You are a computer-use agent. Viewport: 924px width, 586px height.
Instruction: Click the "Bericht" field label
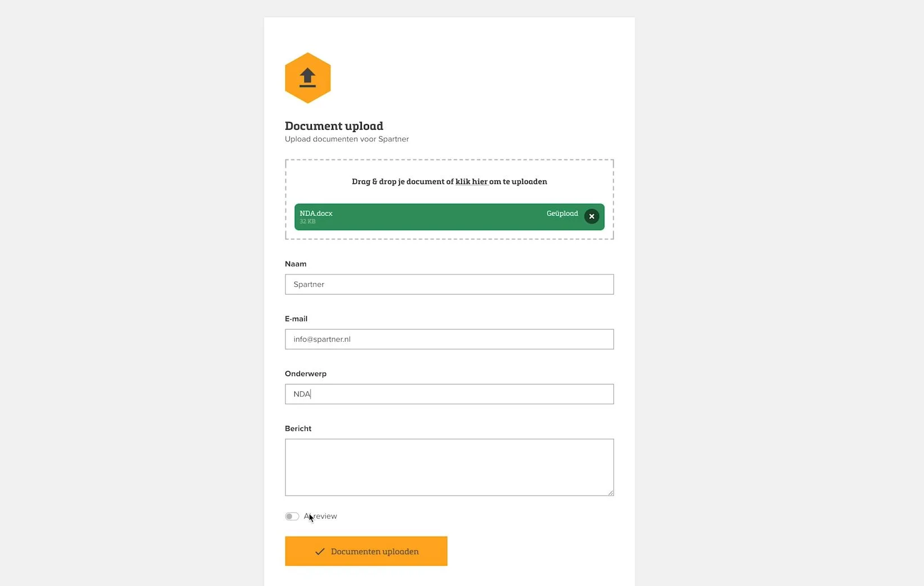click(x=298, y=429)
